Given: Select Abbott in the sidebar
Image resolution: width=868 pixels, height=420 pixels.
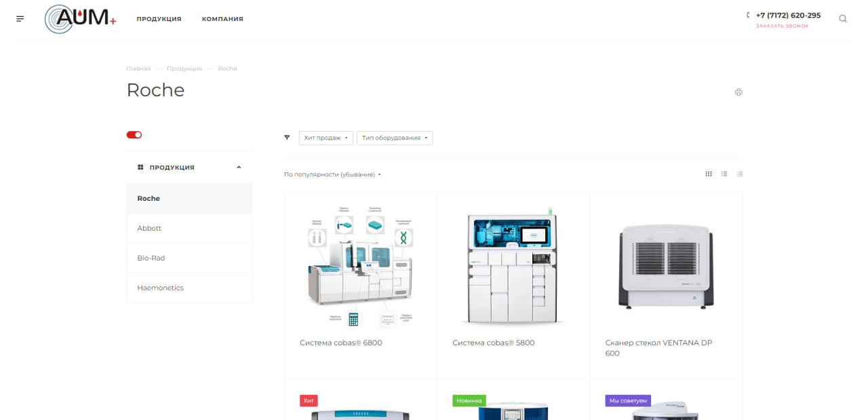Looking at the screenshot, I should 189,229.
